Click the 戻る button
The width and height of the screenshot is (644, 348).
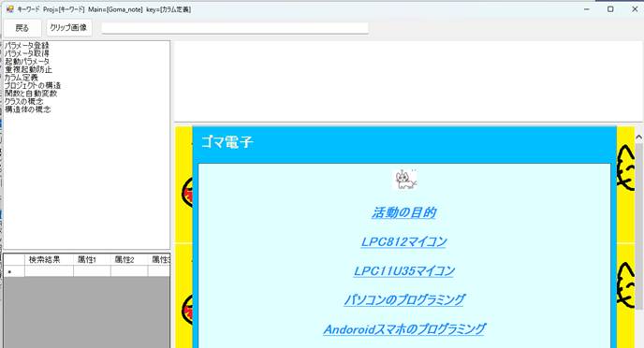22,28
